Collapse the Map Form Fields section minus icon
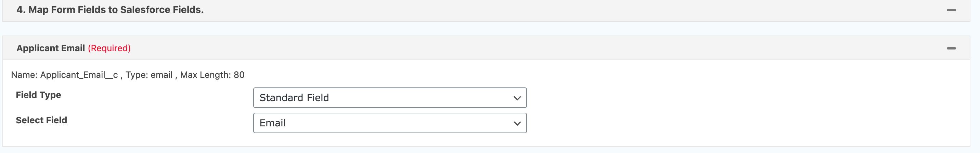 [x=951, y=10]
